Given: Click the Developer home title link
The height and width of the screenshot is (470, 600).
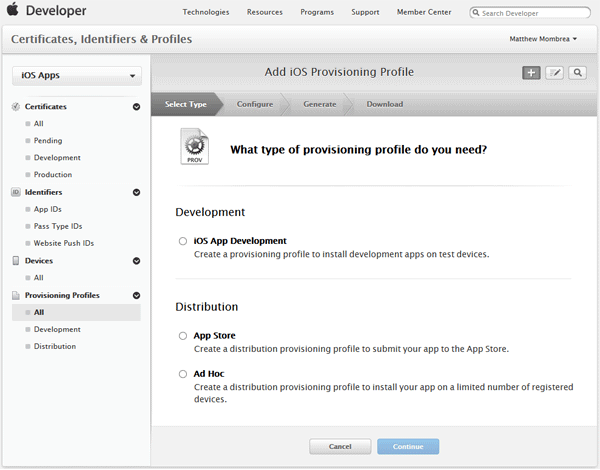Looking at the screenshot, I should click(x=56, y=11).
